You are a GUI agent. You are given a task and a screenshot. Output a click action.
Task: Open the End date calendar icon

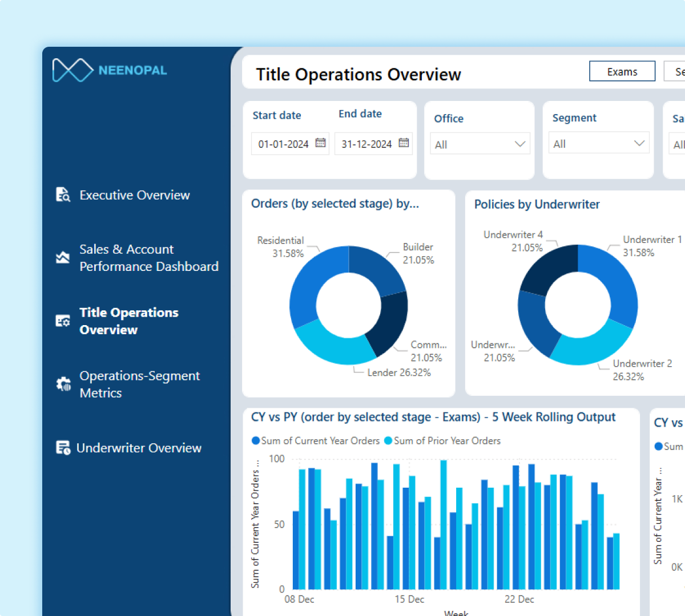click(x=405, y=143)
